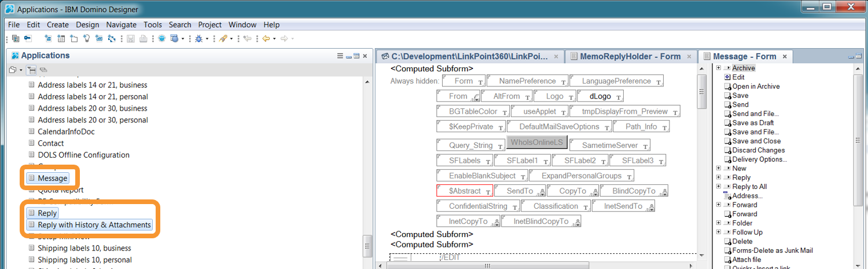Open the Navigate menu
868x269 pixels.
tap(122, 25)
